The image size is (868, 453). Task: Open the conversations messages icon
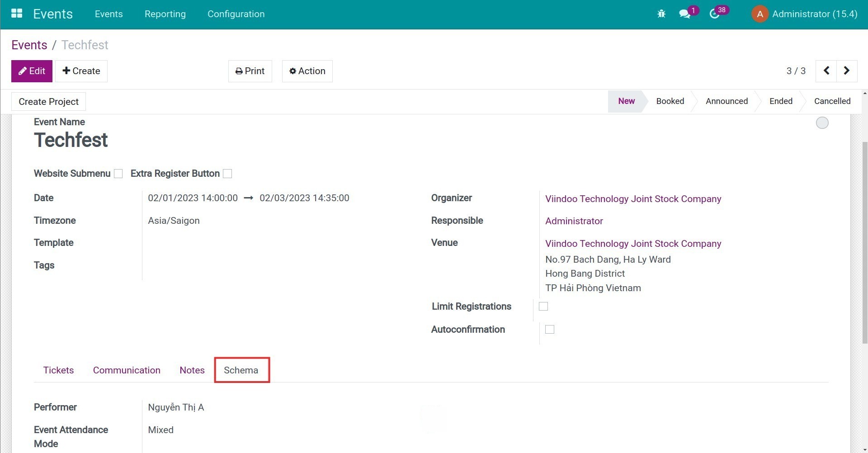pos(684,14)
